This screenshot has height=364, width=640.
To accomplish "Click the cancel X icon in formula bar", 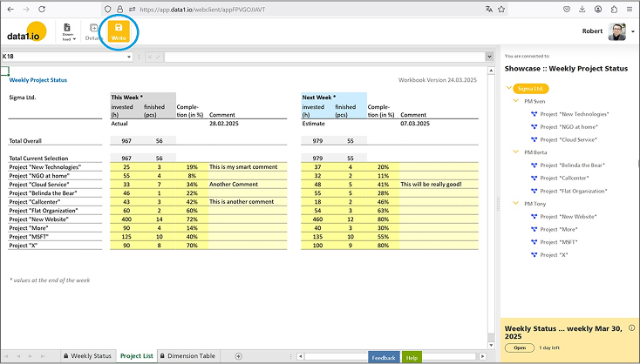I will click(150, 57).
